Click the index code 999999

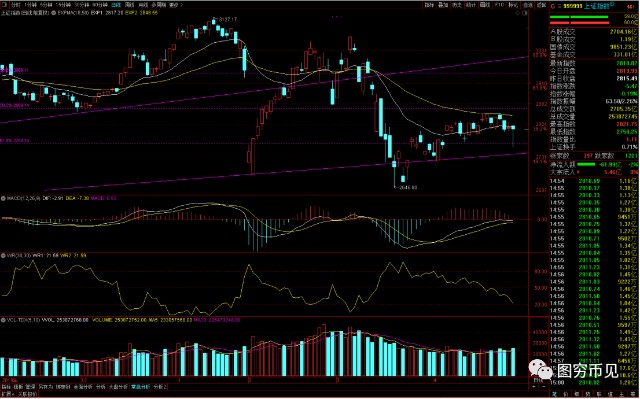572,6
